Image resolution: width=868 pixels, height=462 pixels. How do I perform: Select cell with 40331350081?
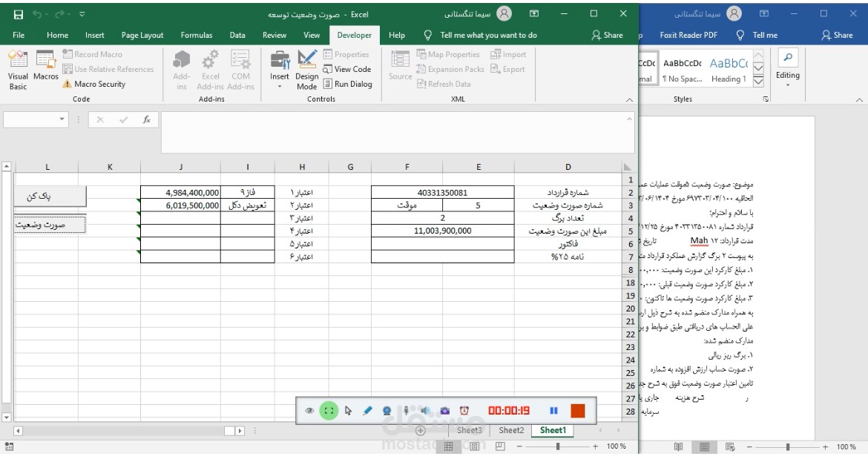coord(442,193)
